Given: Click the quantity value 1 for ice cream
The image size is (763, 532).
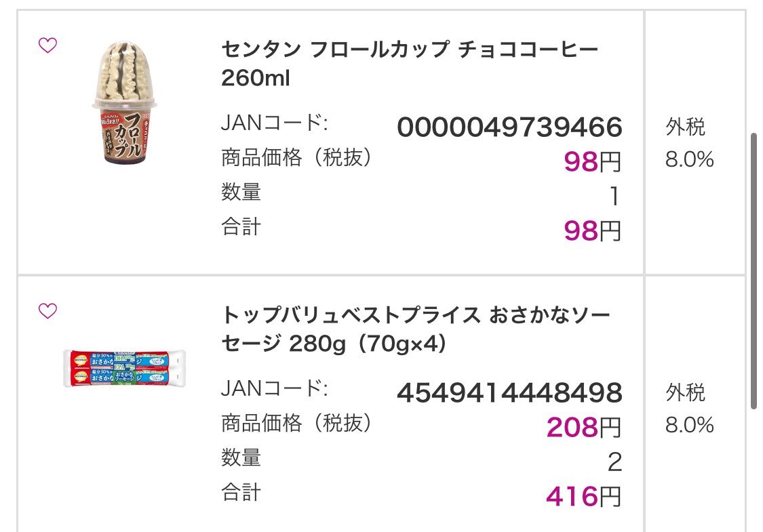Looking at the screenshot, I should 615,197.
